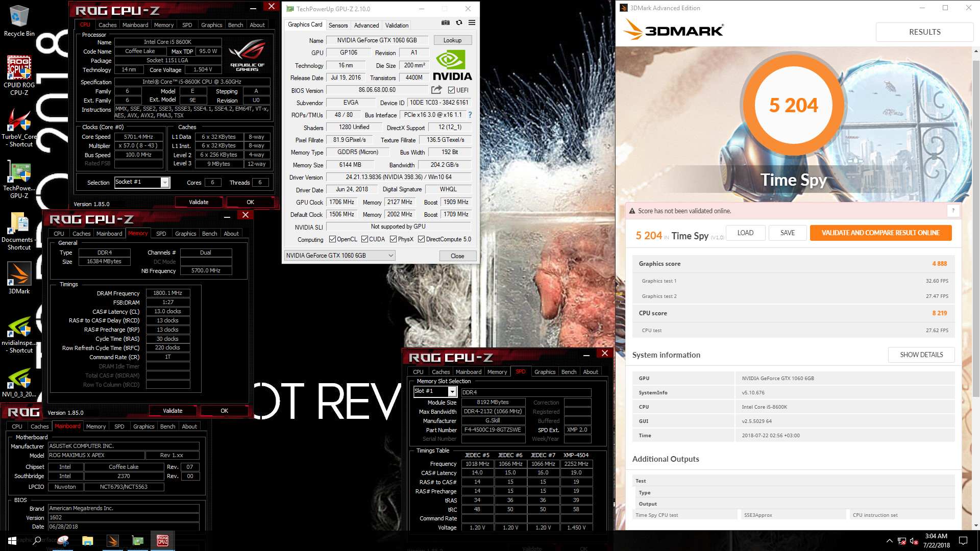Image resolution: width=980 pixels, height=551 pixels.
Task: Toggle the CUDA checkbox
Action: point(364,239)
